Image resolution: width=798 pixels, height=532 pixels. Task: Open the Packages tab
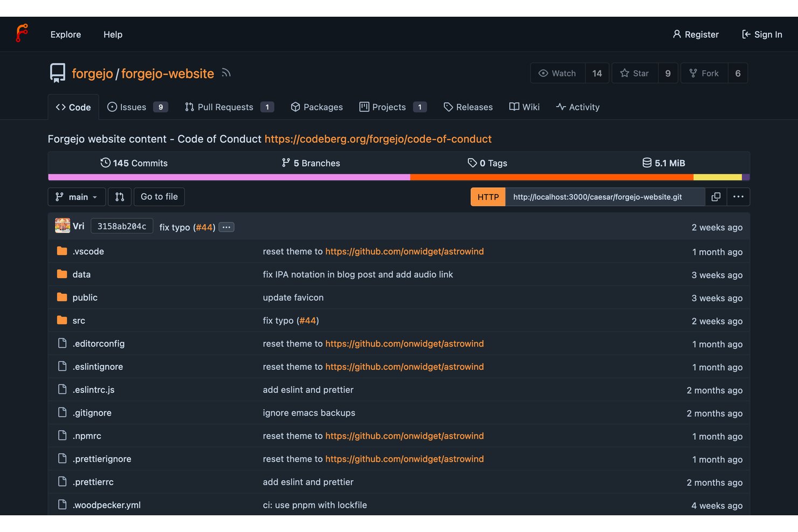tap(317, 107)
